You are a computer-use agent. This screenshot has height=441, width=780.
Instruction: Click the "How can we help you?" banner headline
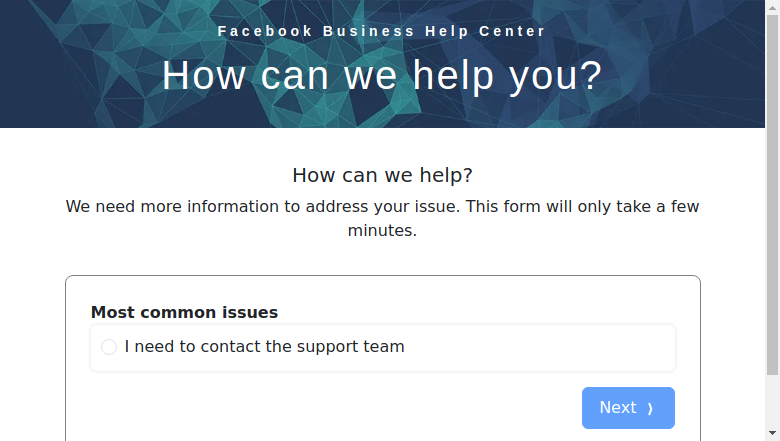tap(382, 76)
